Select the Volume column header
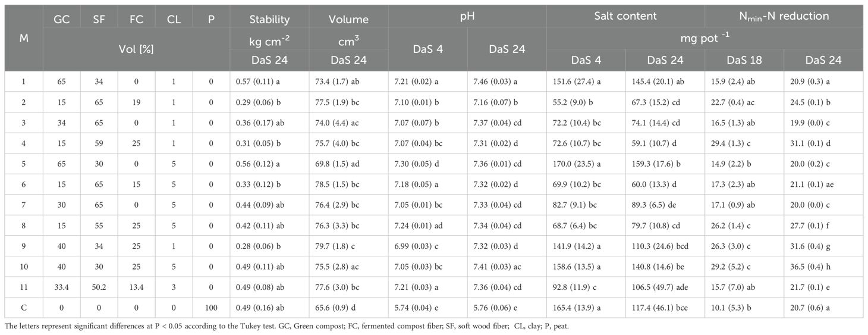 tap(348, 19)
